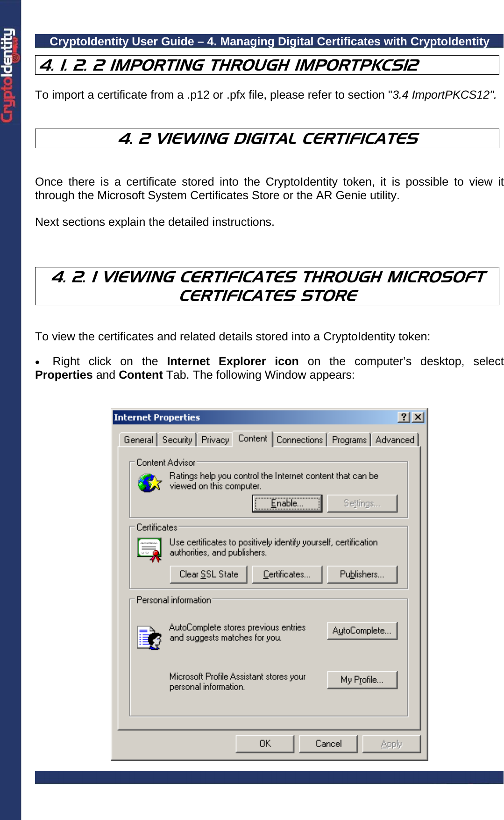Switch to the General tab

pyautogui.click(x=138, y=440)
